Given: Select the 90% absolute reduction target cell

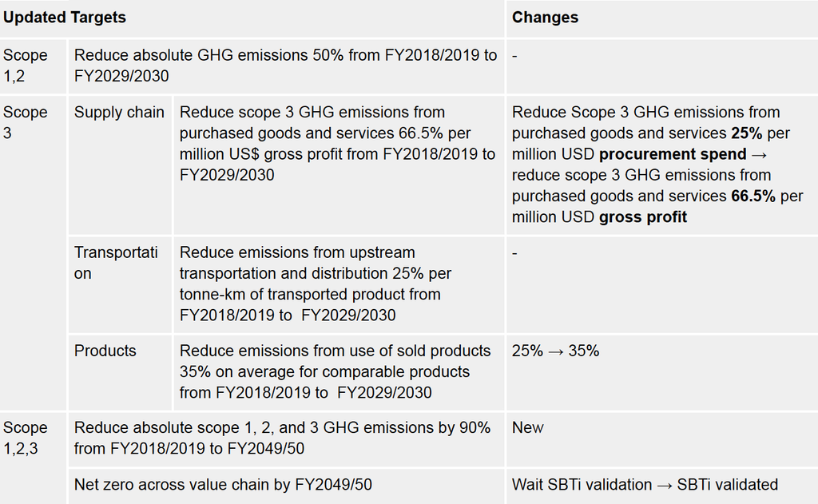Looking at the screenshot, I should coord(287,439).
